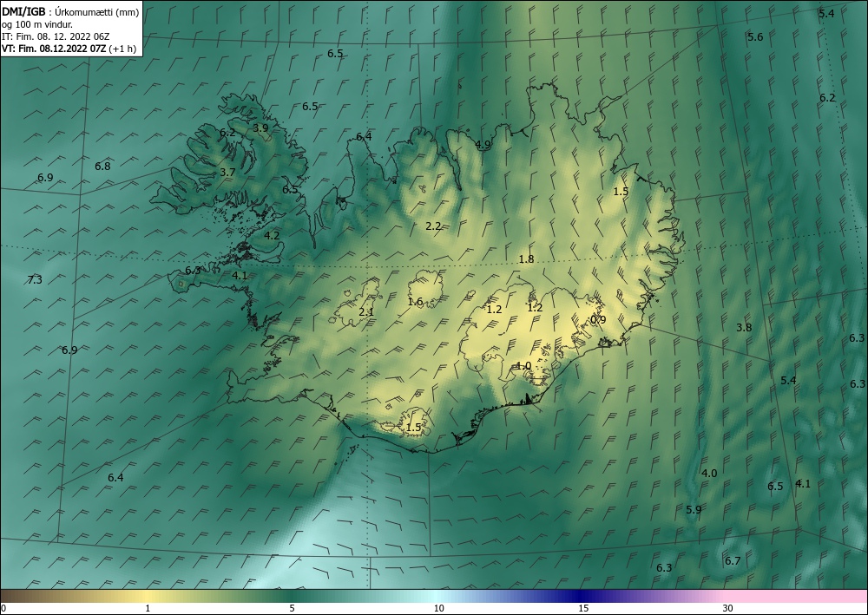Click the 2.2 value label
The height and width of the screenshot is (615, 868).
(x=433, y=226)
